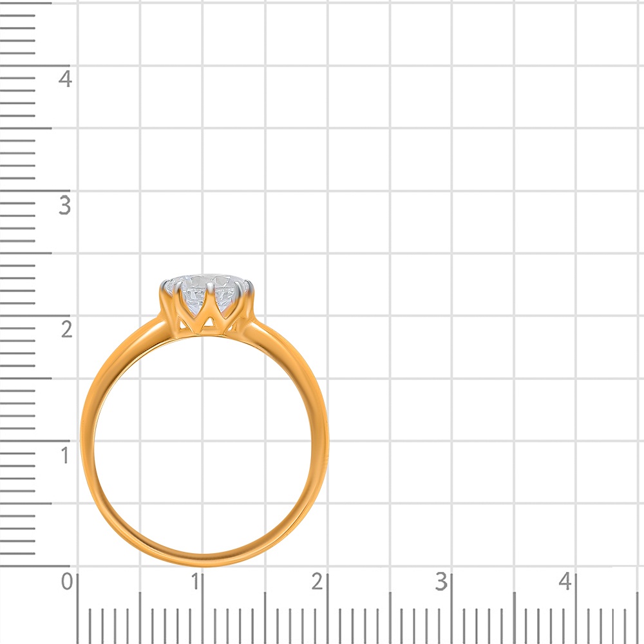644x644 pixels.
Task: Click the number 4 on vertical ruler
Action: [65, 79]
